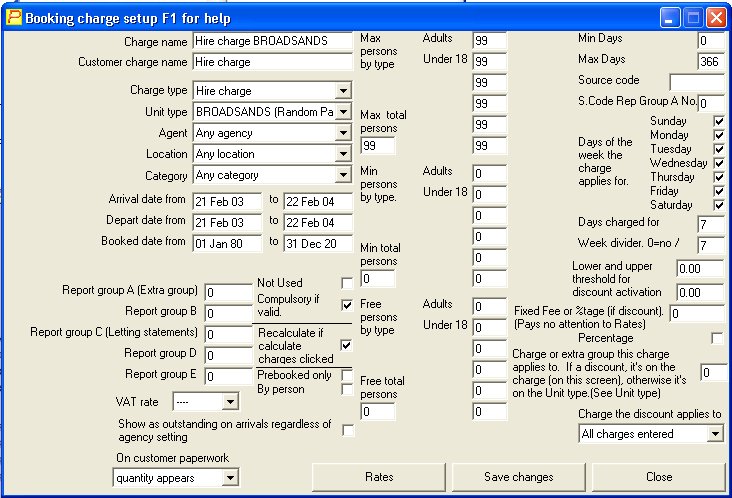Image resolution: width=732 pixels, height=498 pixels.
Task: Click Report group D input field
Action: (228, 355)
